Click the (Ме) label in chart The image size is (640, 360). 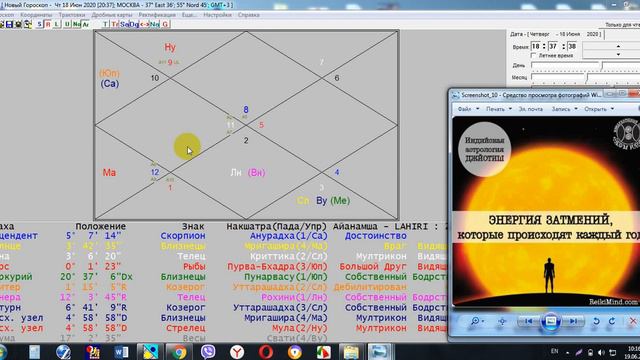click(340, 200)
